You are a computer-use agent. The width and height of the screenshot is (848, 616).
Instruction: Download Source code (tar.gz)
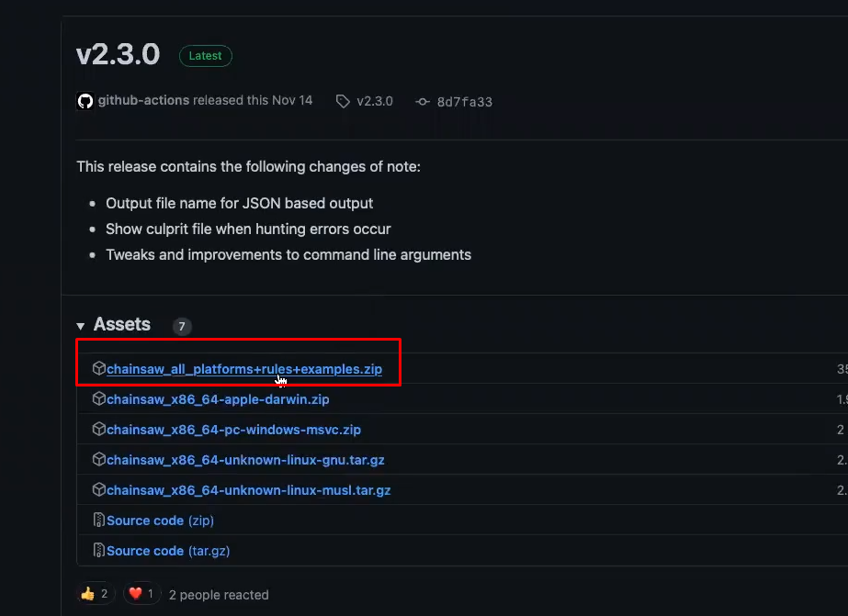coord(168,551)
